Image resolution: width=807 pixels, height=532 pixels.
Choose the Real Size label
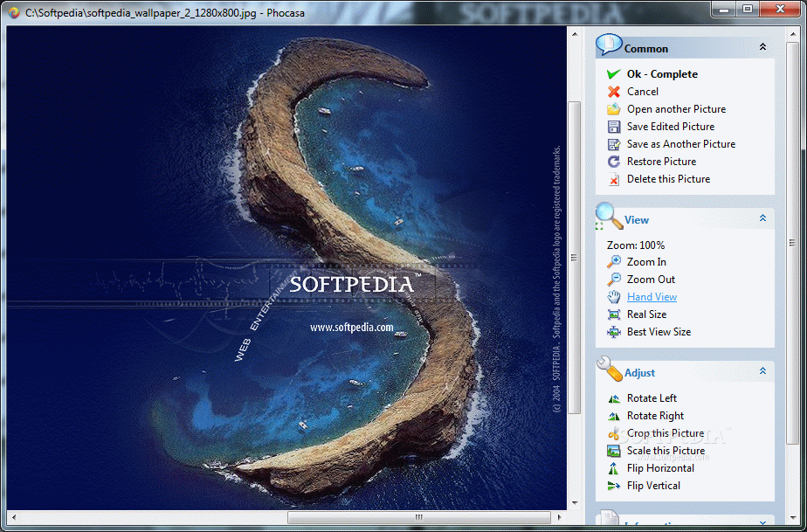tap(646, 314)
